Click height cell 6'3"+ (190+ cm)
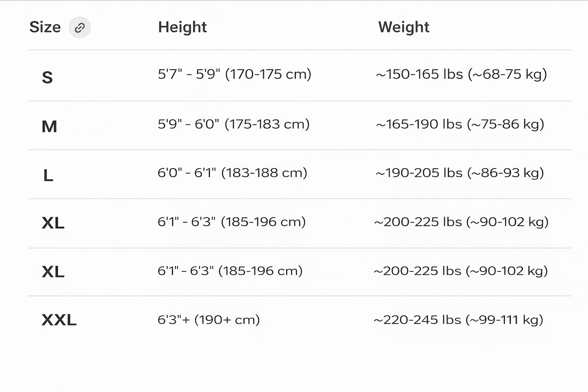The height and width of the screenshot is (392, 588). point(208,320)
